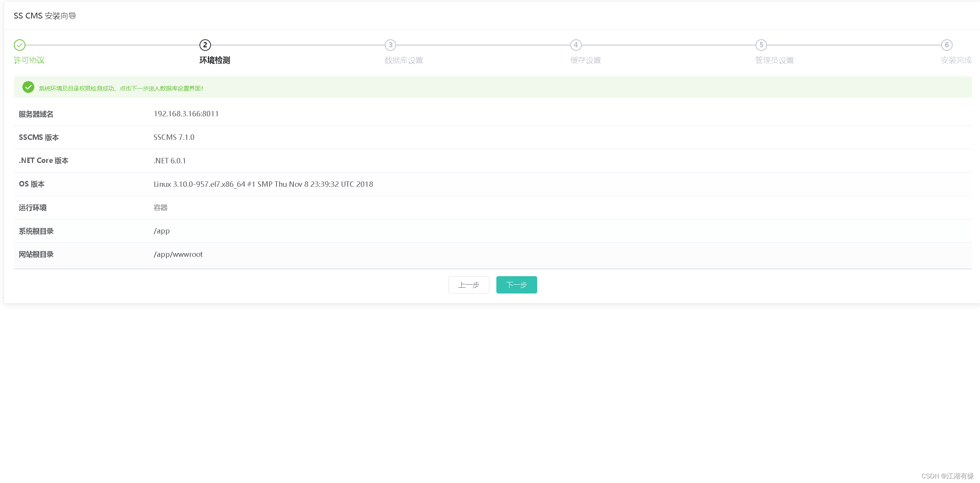Click the step 3 circle icon
The width and height of the screenshot is (980, 483).
pos(390,45)
